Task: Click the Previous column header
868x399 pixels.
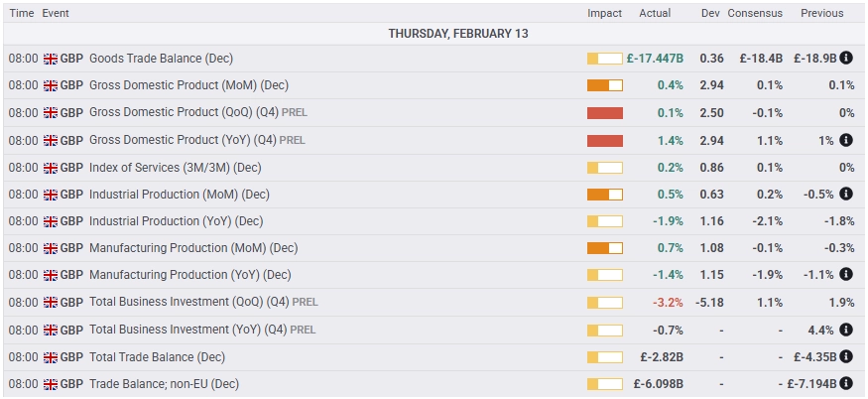Action: tap(822, 13)
